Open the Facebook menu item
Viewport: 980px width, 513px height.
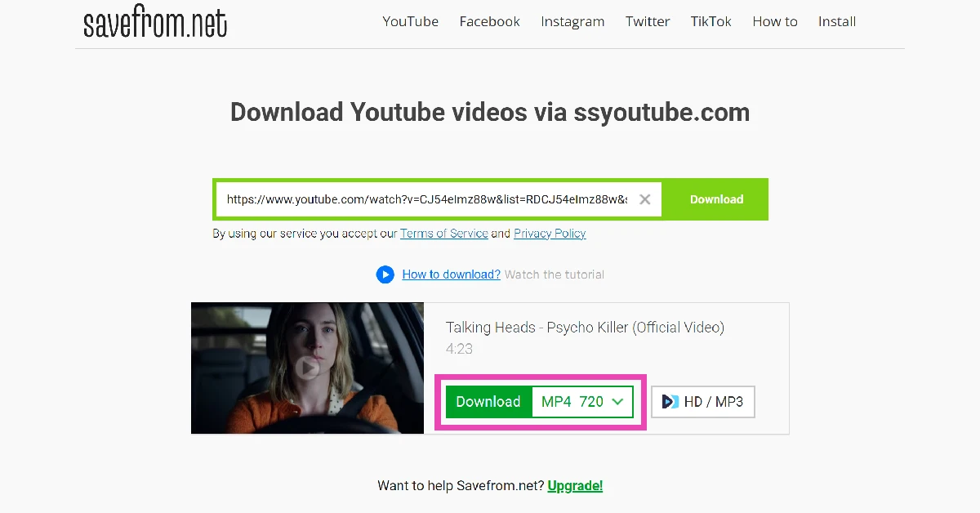click(x=490, y=22)
